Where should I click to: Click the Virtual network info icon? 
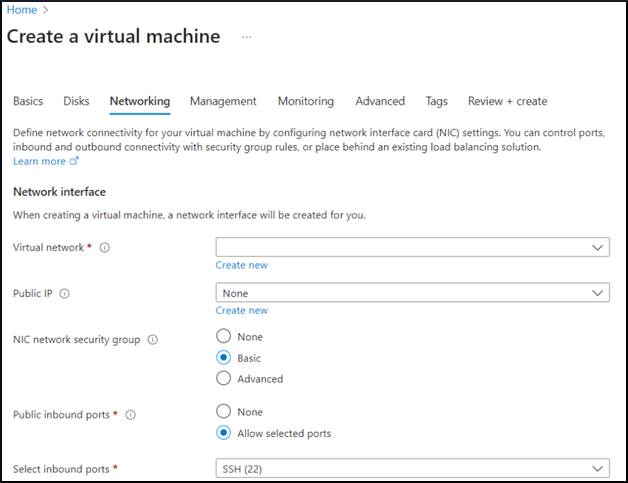(105, 248)
